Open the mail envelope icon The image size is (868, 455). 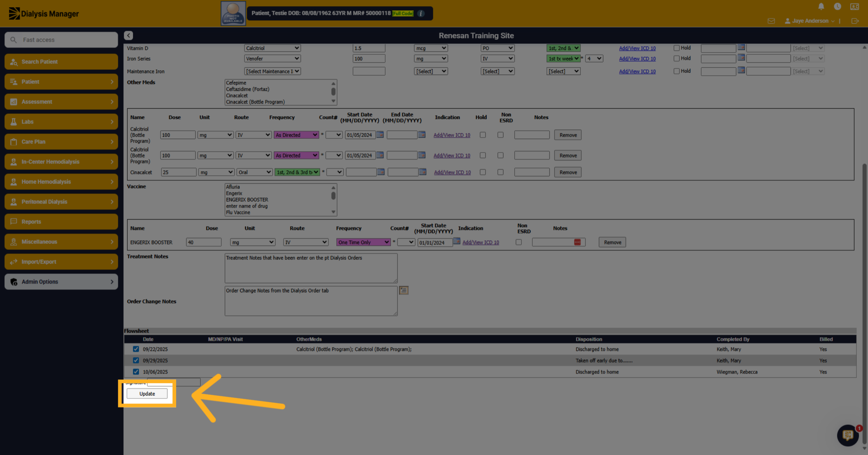pos(771,21)
